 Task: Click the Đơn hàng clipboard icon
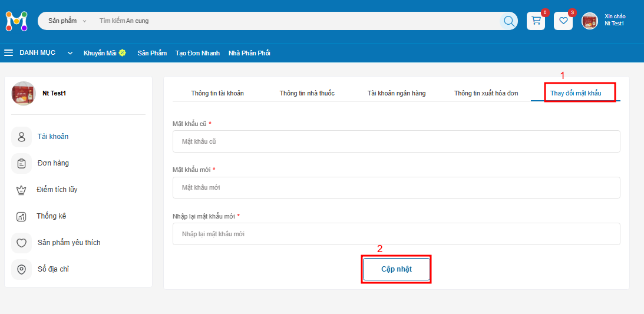pyautogui.click(x=22, y=163)
